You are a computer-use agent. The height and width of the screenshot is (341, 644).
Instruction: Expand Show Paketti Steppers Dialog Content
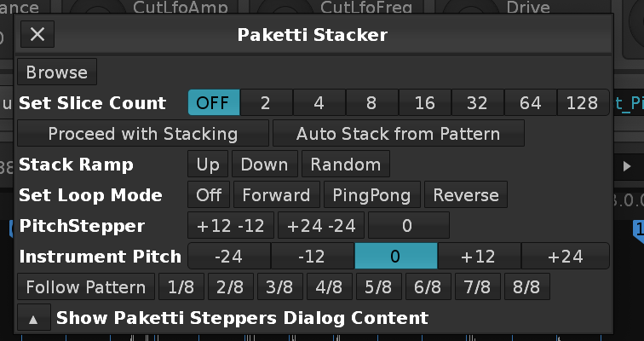tap(33, 319)
